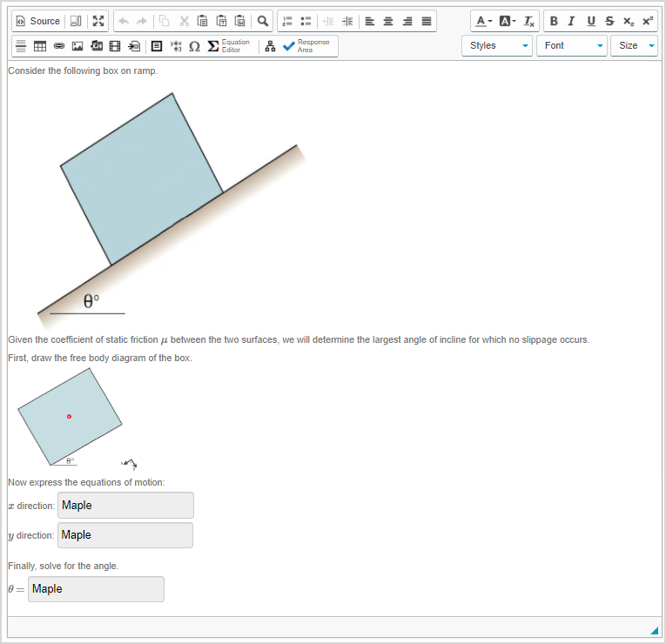
Task: Insert an image via the picture icon
Action: tap(77, 46)
